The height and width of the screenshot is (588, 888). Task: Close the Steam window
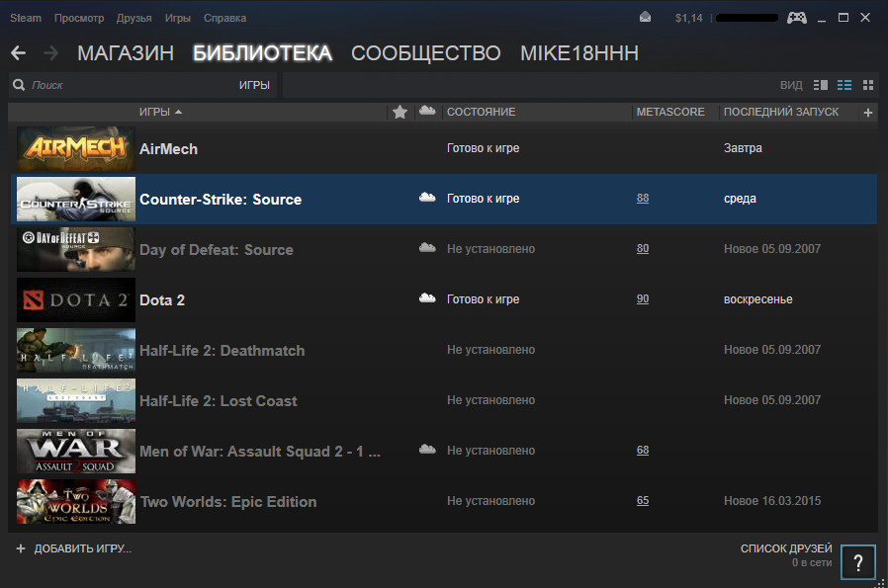[x=865, y=18]
